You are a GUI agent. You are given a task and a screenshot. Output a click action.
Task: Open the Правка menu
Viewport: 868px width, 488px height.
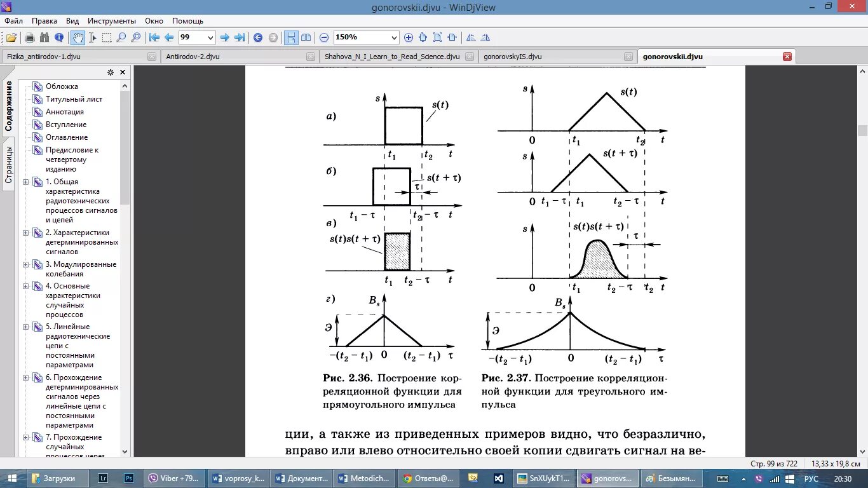tap(44, 21)
